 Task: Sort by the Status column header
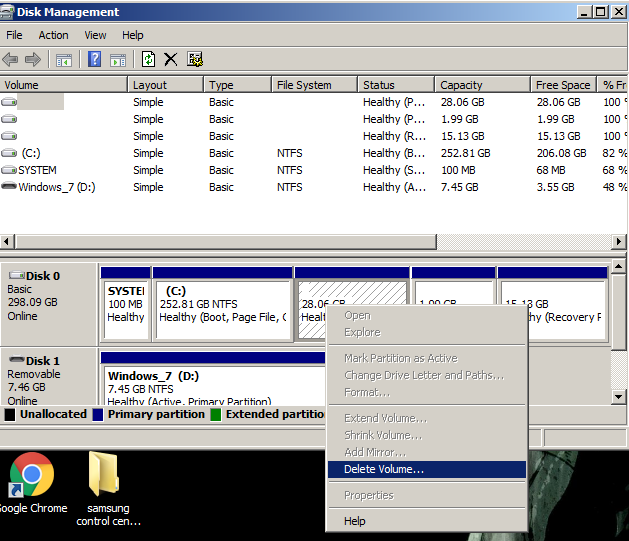click(396, 85)
